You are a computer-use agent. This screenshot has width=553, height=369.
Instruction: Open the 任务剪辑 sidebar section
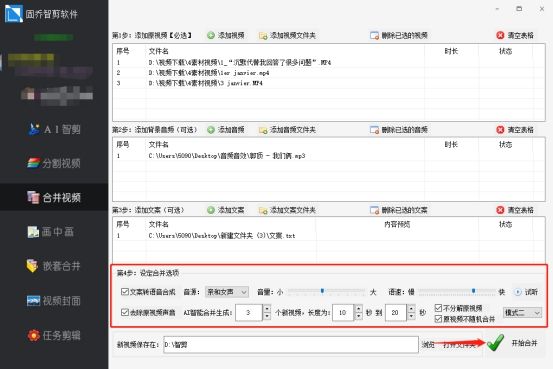54,335
